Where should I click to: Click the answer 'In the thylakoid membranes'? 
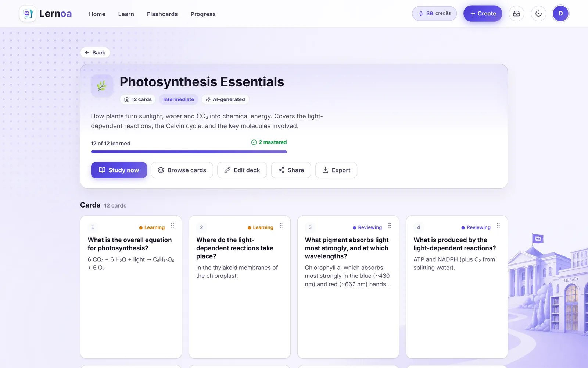(x=237, y=272)
